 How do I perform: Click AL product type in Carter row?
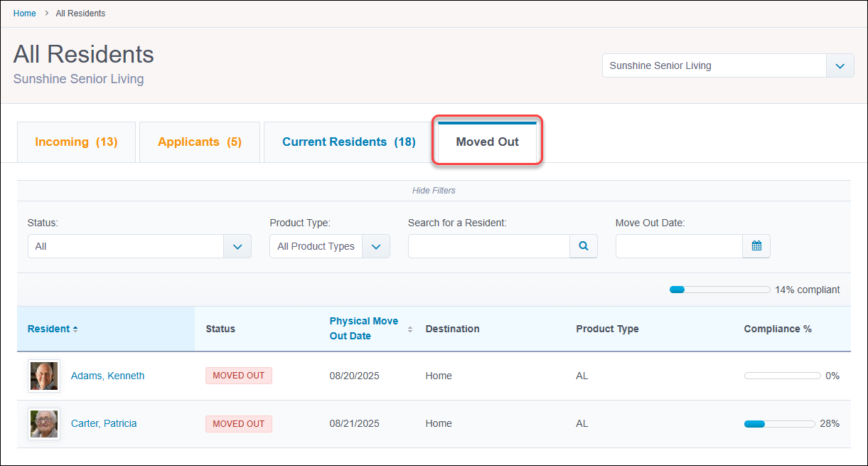click(x=582, y=423)
